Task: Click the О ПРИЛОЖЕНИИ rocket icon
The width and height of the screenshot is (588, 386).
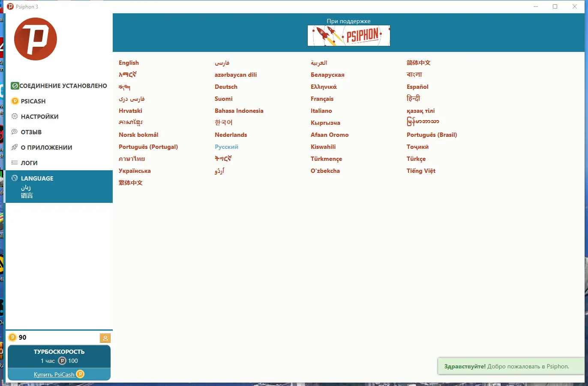Action: (14, 147)
